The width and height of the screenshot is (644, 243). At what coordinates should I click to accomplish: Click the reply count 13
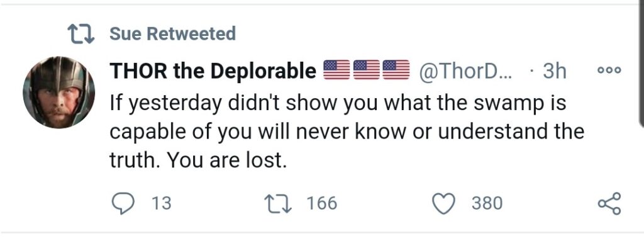point(162,203)
